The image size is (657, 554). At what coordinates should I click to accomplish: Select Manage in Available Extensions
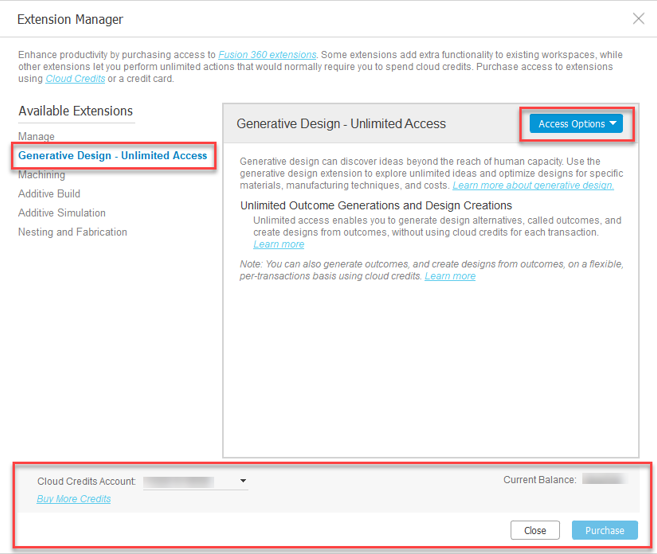point(36,136)
